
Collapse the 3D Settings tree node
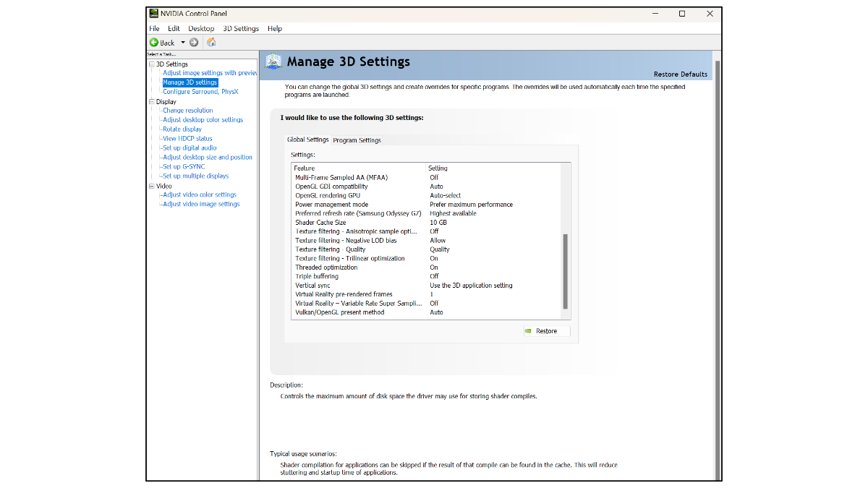(152, 64)
